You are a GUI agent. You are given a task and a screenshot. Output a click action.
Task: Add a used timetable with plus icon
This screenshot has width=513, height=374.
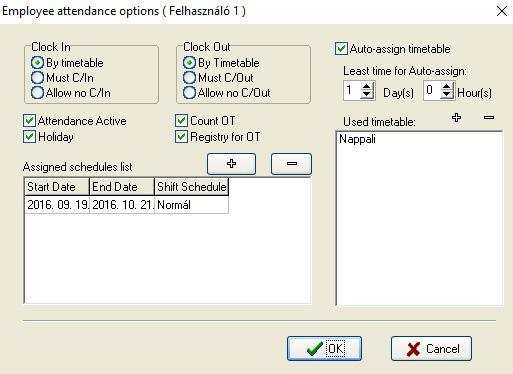click(x=457, y=117)
